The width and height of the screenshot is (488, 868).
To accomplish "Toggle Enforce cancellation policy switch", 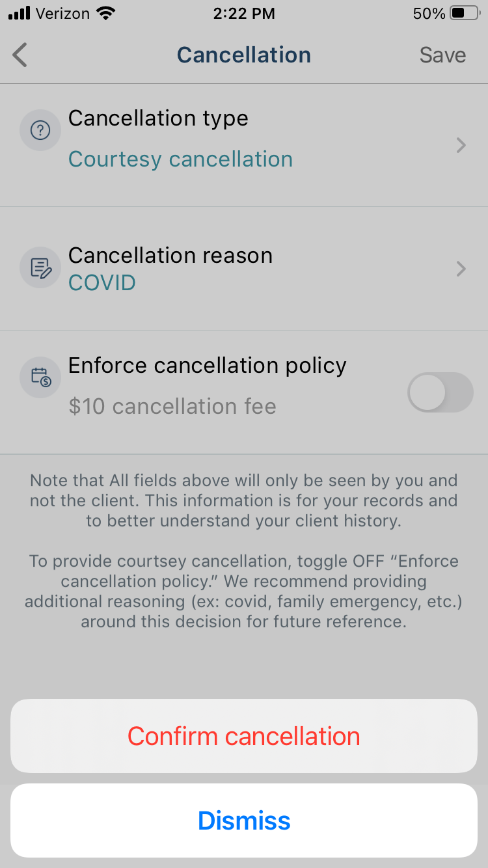I will coord(441,392).
